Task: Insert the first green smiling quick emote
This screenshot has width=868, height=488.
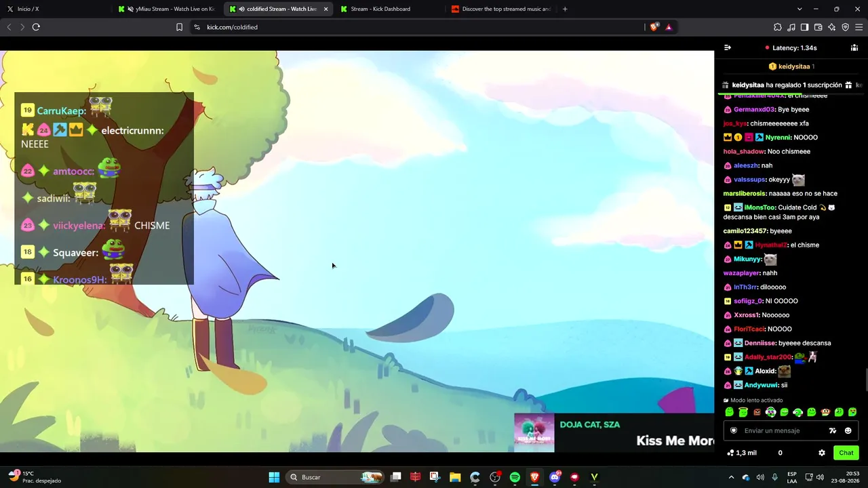Action: 730,412
